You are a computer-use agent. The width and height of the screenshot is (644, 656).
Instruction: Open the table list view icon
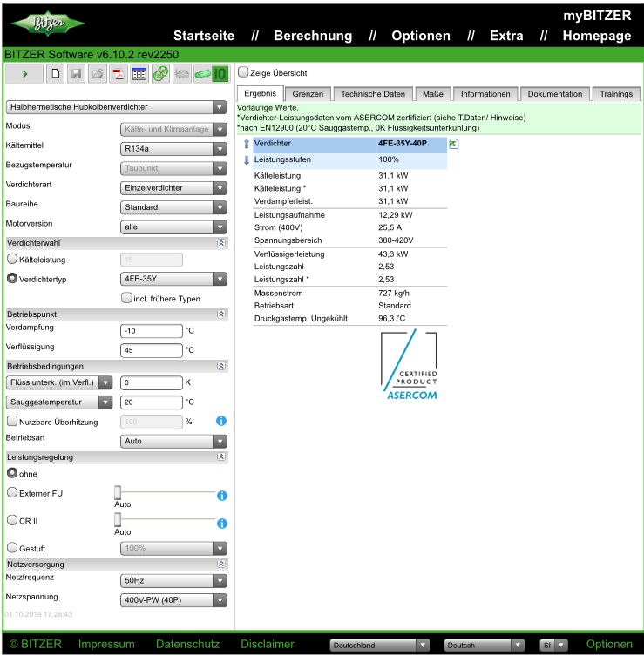pos(139,74)
